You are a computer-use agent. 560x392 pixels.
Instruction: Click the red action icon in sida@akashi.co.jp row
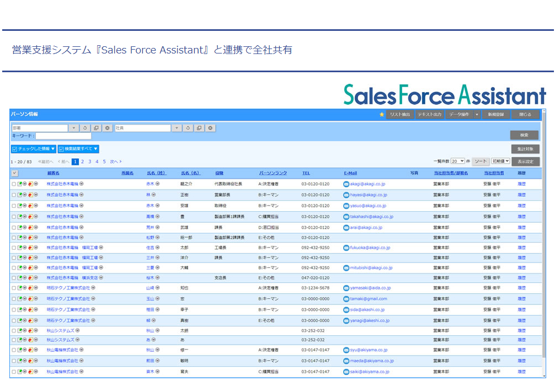point(31,309)
